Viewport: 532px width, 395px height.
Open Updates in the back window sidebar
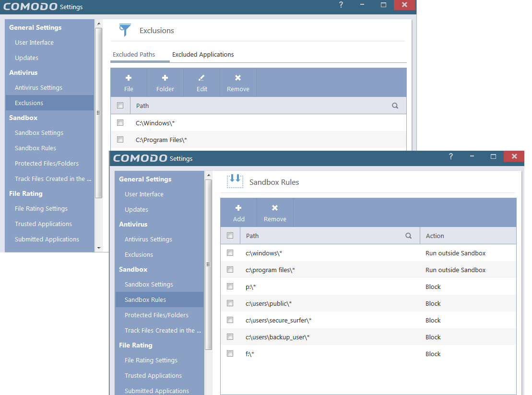[26, 58]
